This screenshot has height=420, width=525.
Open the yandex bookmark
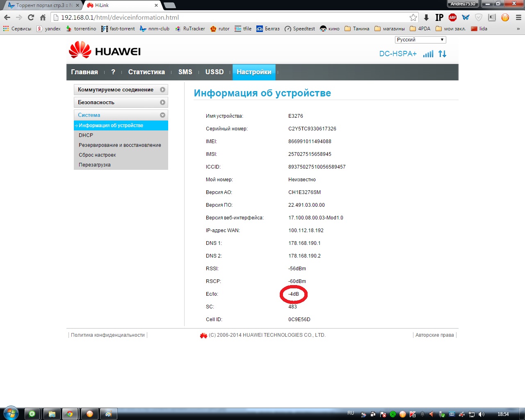[x=48, y=29]
